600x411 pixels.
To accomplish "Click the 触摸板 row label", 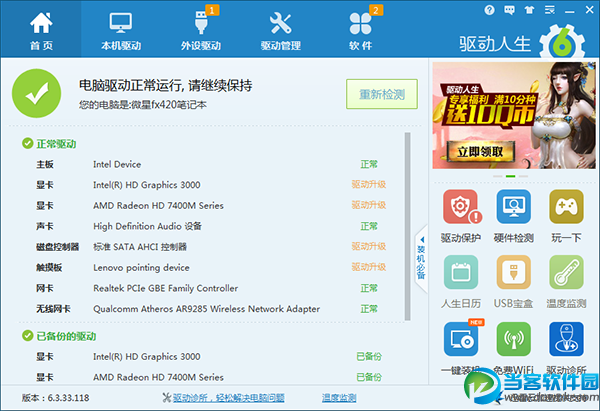I will click(49, 267).
